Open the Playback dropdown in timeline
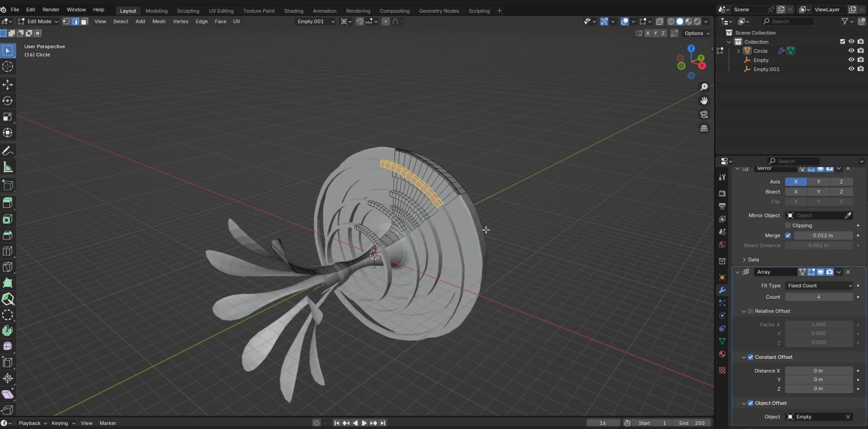The width and height of the screenshot is (868, 429). (x=32, y=423)
